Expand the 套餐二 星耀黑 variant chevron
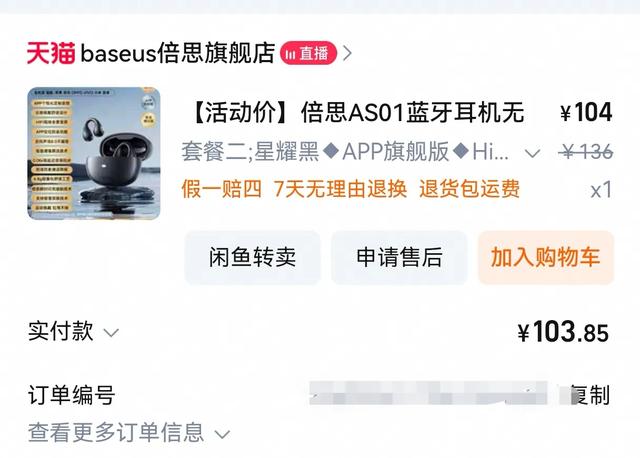This screenshot has width=640, height=458. pos(532,153)
